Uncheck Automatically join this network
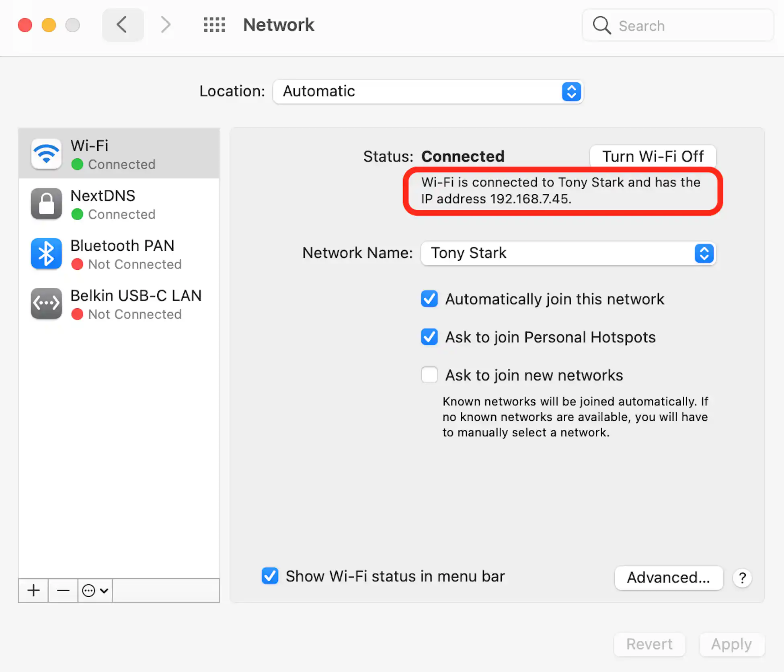The height and width of the screenshot is (672, 784). click(x=429, y=299)
